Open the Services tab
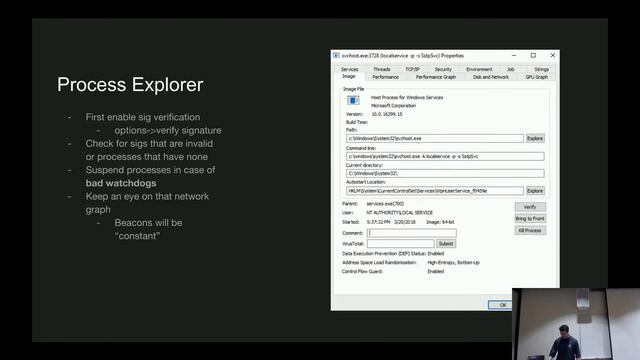The height and width of the screenshot is (360, 640). click(349, 69)
